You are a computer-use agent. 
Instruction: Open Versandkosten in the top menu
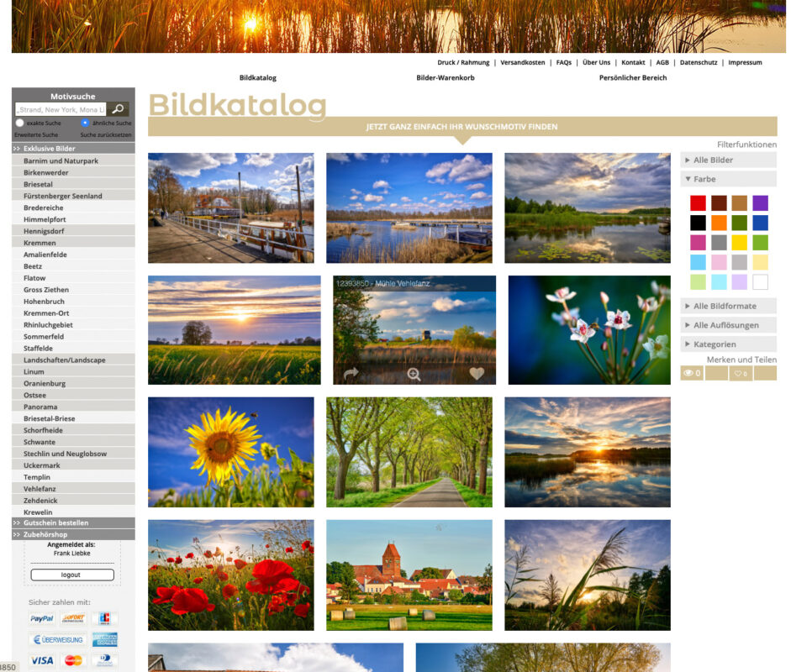click(x=523, y=62)
